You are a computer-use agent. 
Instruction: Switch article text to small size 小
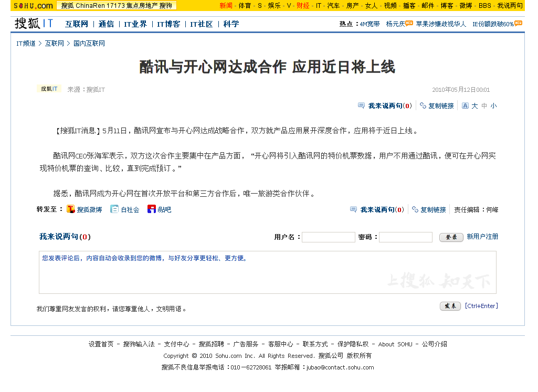click(493, 105)
